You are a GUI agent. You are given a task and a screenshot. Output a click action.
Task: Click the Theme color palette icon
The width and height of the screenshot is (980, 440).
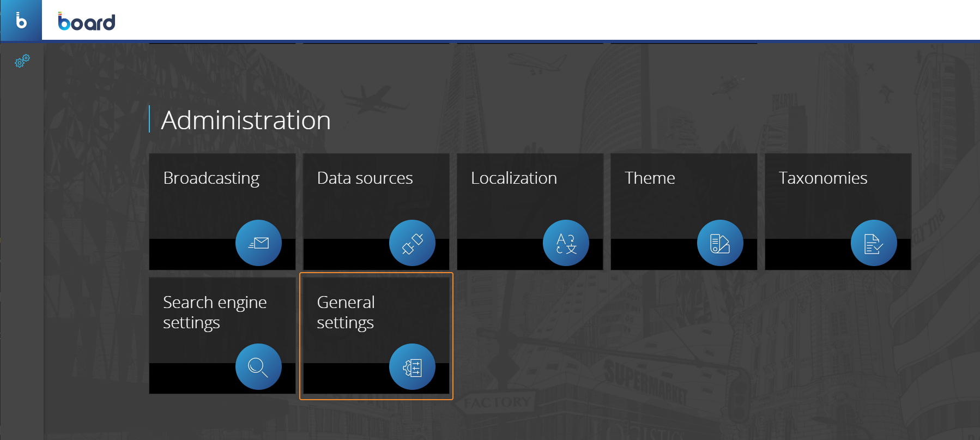click(x=719, y=243)
